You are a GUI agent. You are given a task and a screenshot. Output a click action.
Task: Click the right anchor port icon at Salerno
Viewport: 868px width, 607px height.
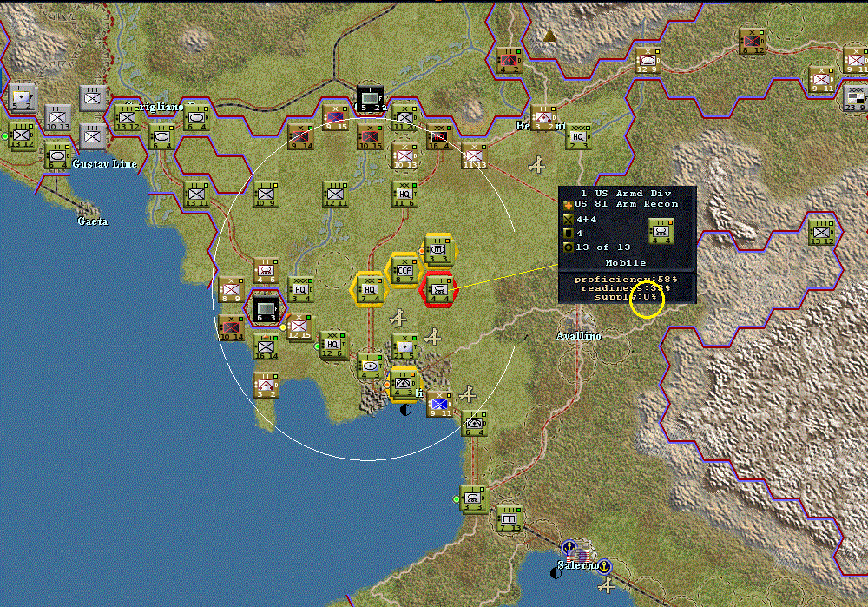point(604,566)
